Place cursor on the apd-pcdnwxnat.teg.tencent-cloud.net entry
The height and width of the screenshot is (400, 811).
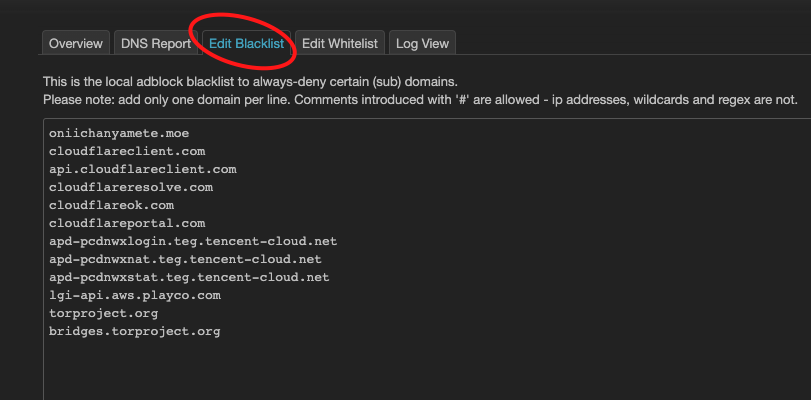(x=185, y=259)
